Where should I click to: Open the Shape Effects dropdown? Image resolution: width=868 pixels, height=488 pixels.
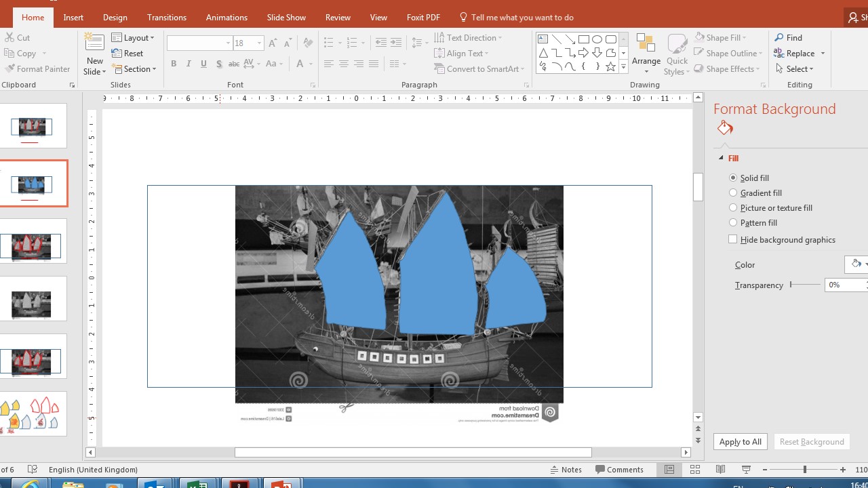728,68
